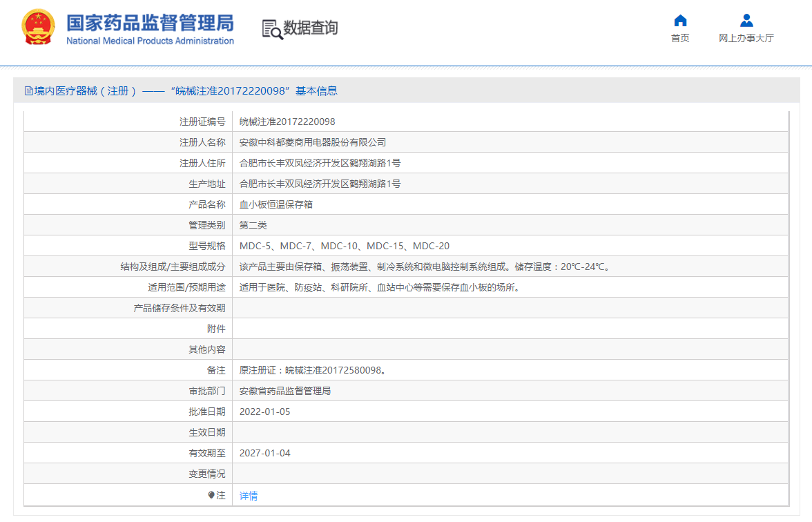
Task: Click the 备注 row label
Action: click(217, 370)
